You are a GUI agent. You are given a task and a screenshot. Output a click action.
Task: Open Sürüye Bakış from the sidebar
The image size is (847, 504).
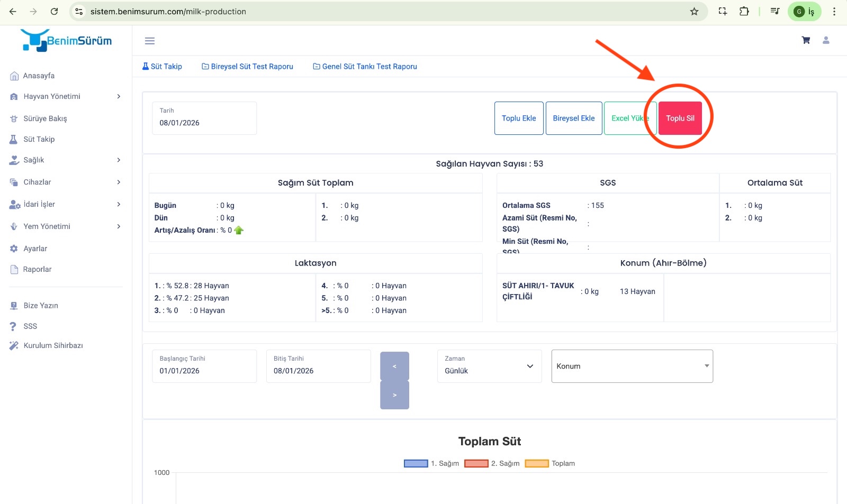pos(45,118)
